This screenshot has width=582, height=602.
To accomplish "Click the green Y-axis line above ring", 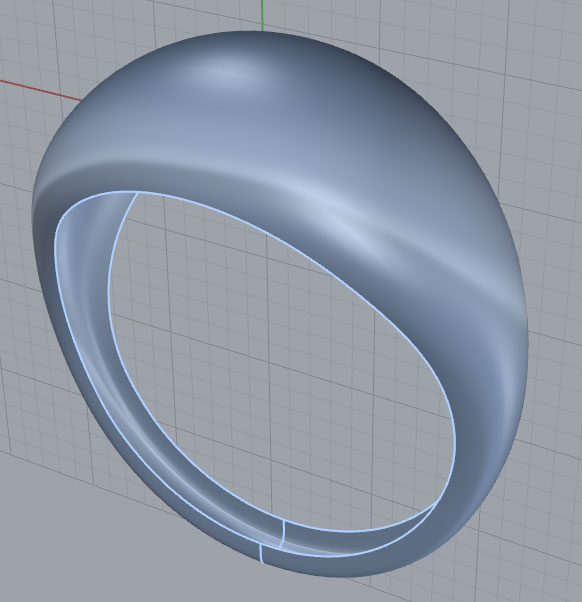I will coord(262,15).
